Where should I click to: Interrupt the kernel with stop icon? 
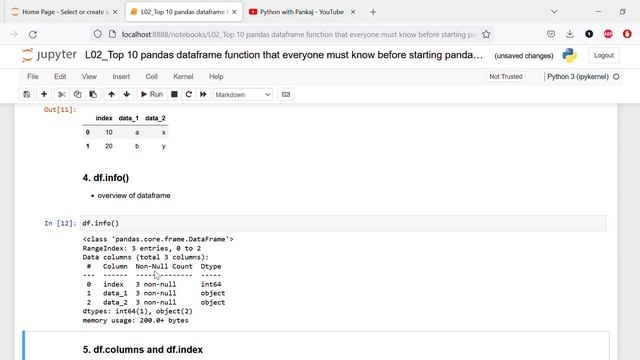point(174,94)
